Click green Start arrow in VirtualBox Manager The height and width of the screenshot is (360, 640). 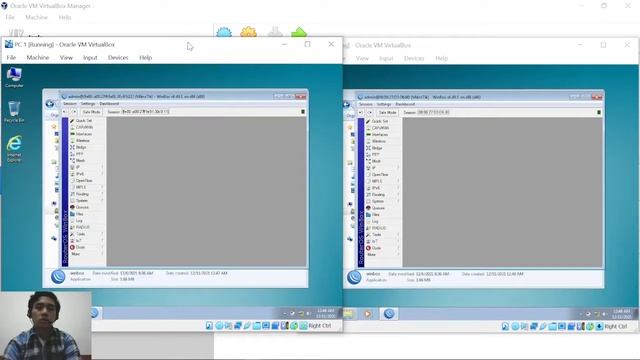tap(299, 32)
